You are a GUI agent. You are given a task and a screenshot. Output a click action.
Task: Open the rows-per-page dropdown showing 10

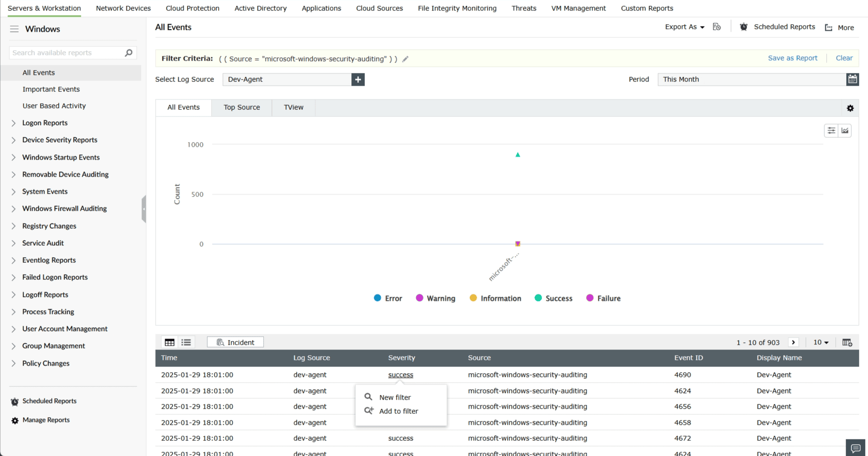point(821,342)
